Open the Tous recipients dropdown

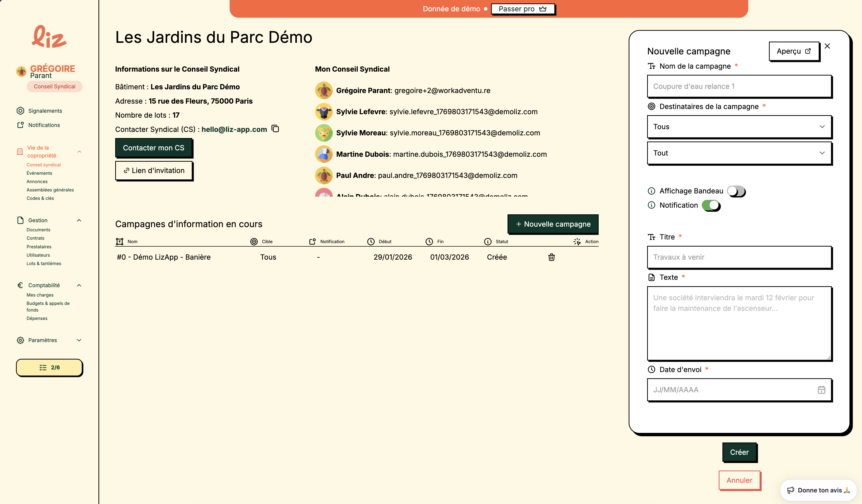(739, 126)
